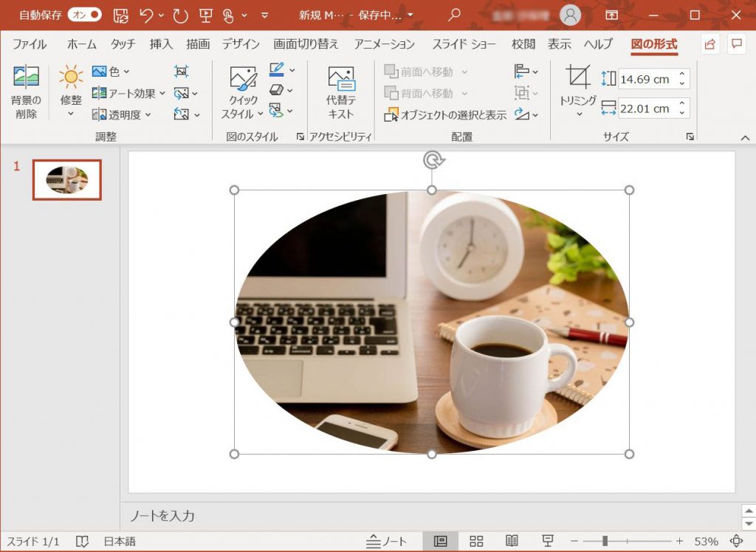The image size is (756, 552).
Task: Switch to the アニメーション ribbon tab
Action: click(383, 44)
